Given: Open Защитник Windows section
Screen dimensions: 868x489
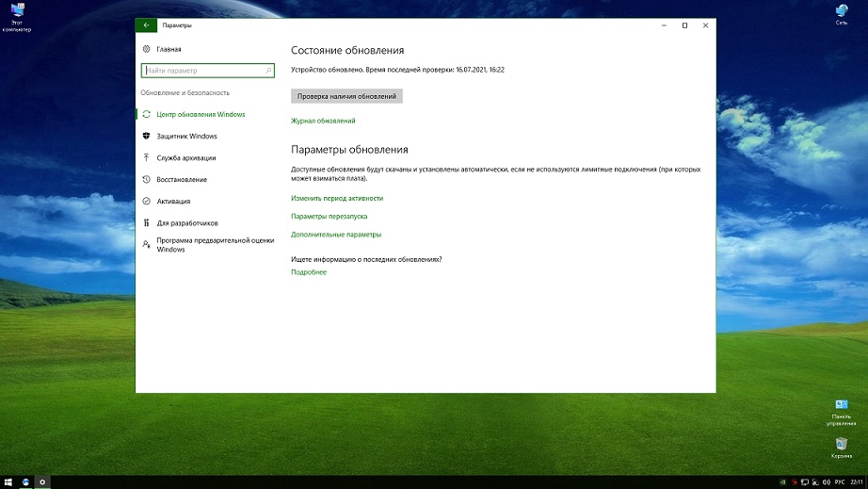Looking at the screenshot, I should tap(186, 137).
